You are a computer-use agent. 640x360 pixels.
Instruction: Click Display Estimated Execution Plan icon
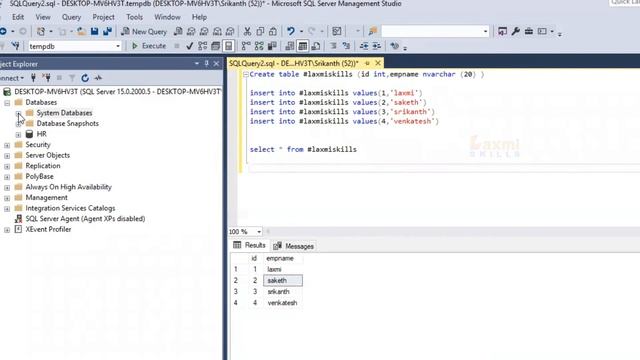(x=202, y=46)
